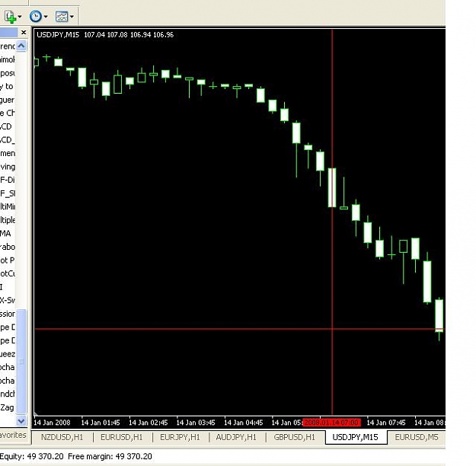Select the 'ueez' indicator item
The height and width of the screenshot is (466, 476).
8,354
